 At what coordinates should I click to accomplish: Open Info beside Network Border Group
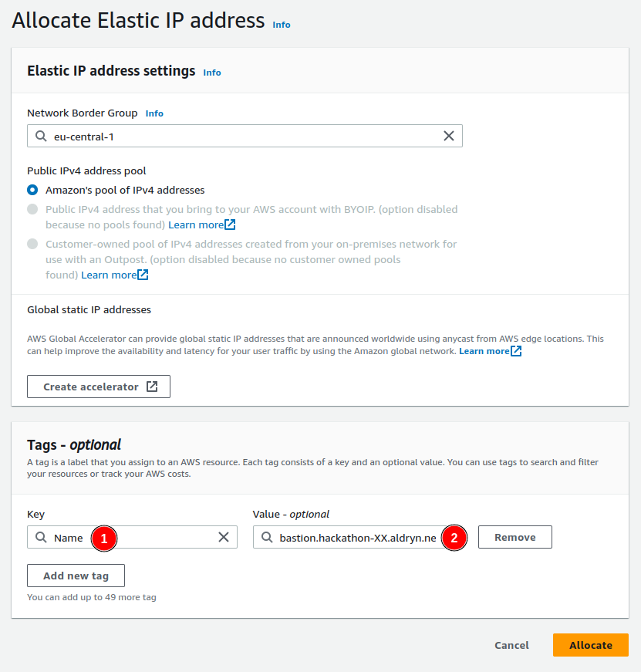point(154,113)
